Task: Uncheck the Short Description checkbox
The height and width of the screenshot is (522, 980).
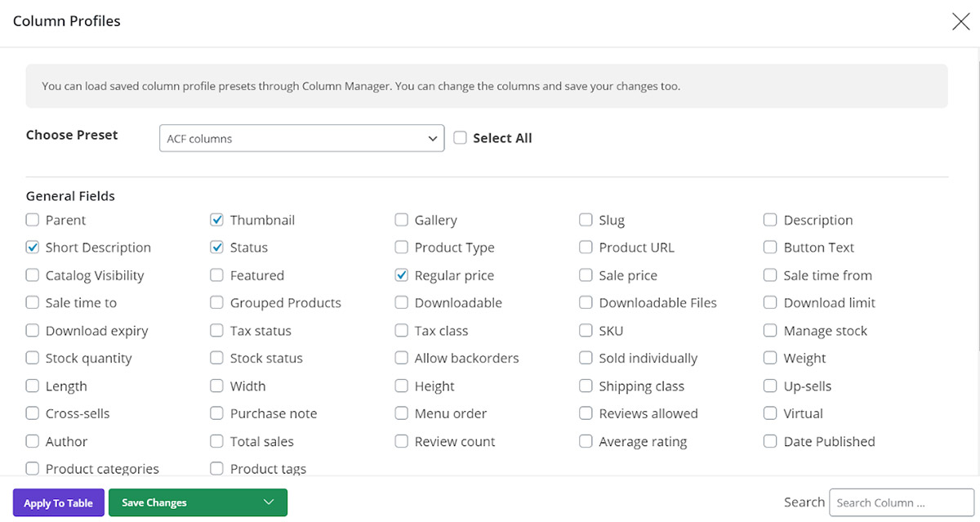Action: click(x=33, y=248)
